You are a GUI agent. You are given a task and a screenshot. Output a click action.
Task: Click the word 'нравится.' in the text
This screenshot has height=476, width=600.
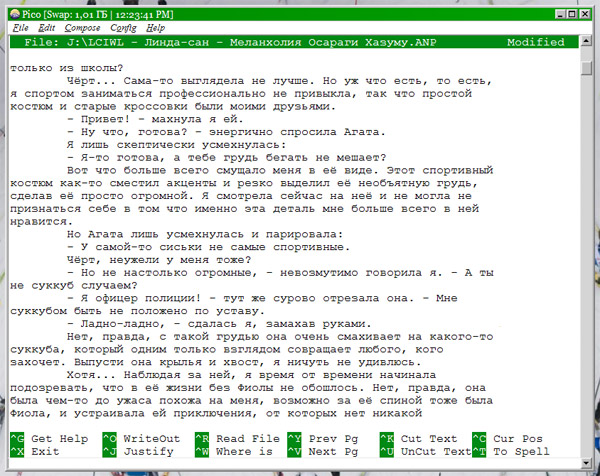click(41, 222)
